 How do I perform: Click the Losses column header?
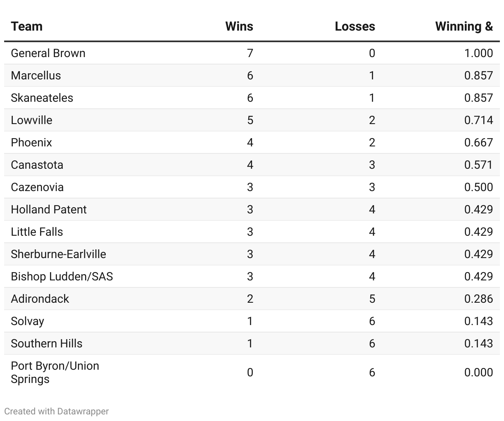tap(355, 26)
